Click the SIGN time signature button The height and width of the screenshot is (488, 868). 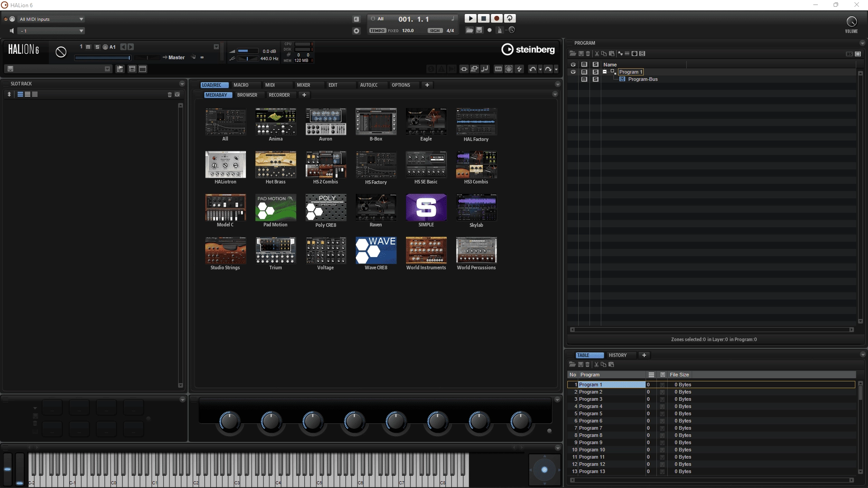pos(435,31)
